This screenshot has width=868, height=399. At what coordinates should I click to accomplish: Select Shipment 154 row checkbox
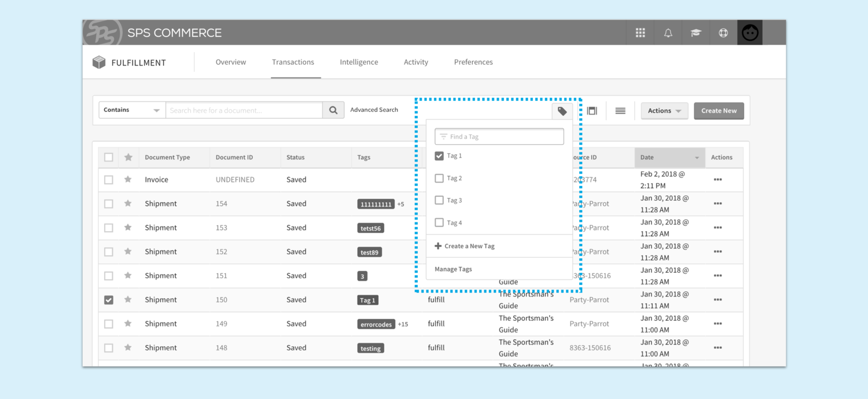(x=109, y=204)
